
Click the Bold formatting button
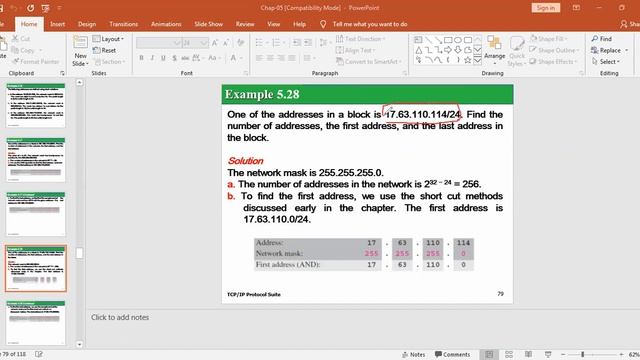tap(141, 58)
